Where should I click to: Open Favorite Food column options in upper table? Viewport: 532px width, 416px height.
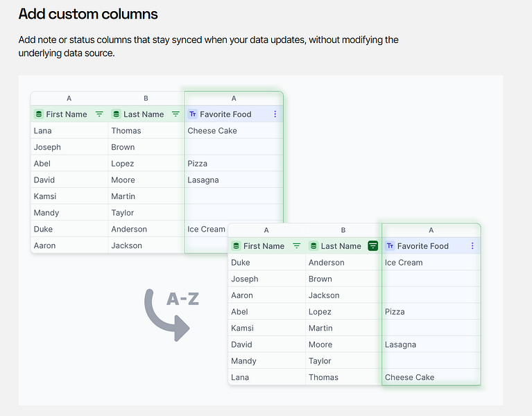[275, 114]
